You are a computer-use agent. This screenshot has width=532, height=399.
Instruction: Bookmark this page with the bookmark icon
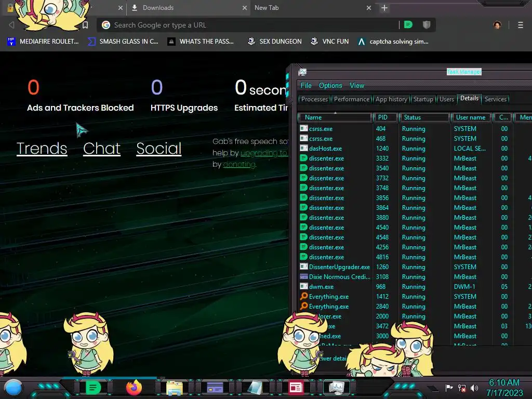tap(85, 25)
